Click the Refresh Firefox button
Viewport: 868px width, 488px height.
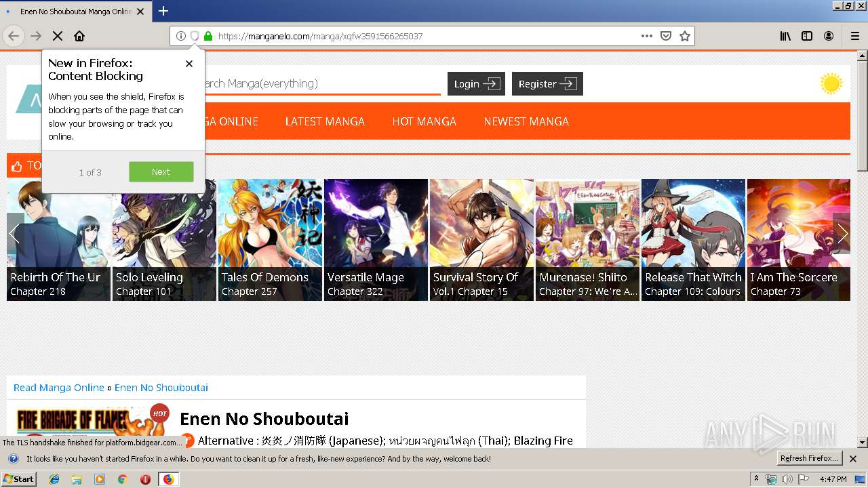click(809, 459)
